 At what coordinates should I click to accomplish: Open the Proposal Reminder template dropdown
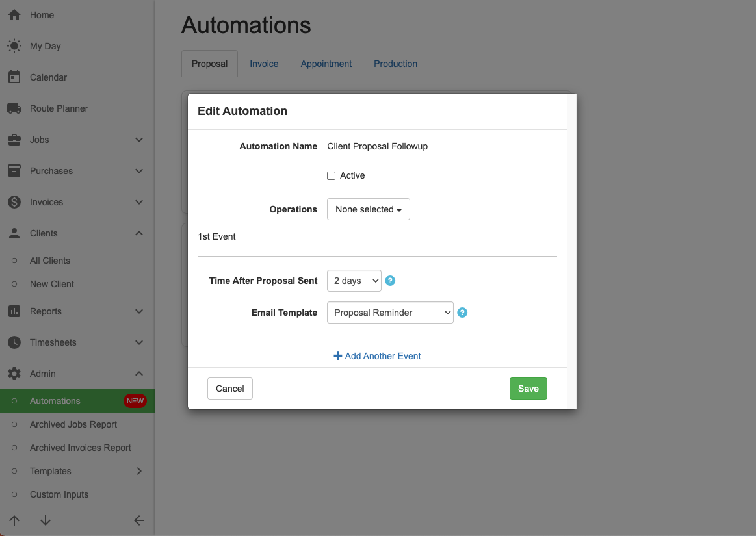[389, 313]
